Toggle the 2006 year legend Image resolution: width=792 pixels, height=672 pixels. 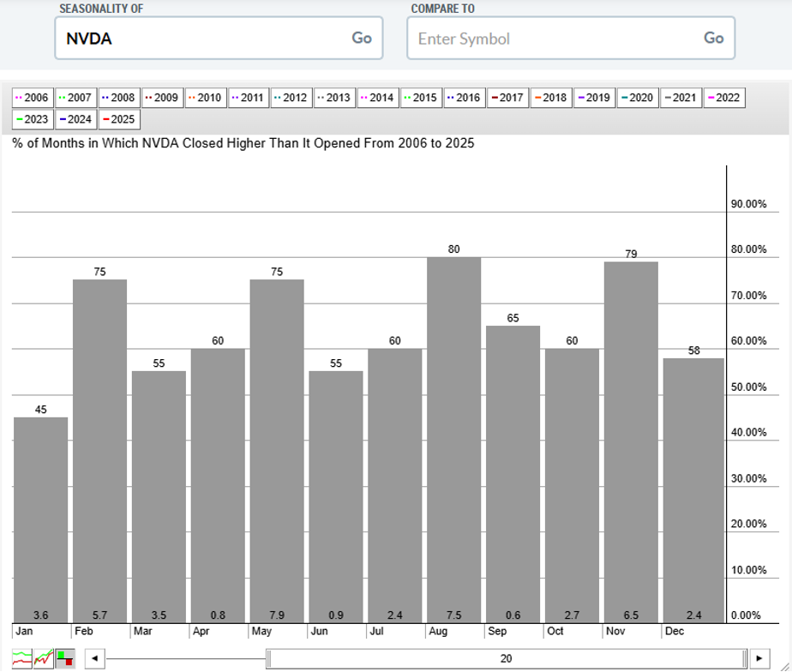pyautogui.click(x=32, y=98)
